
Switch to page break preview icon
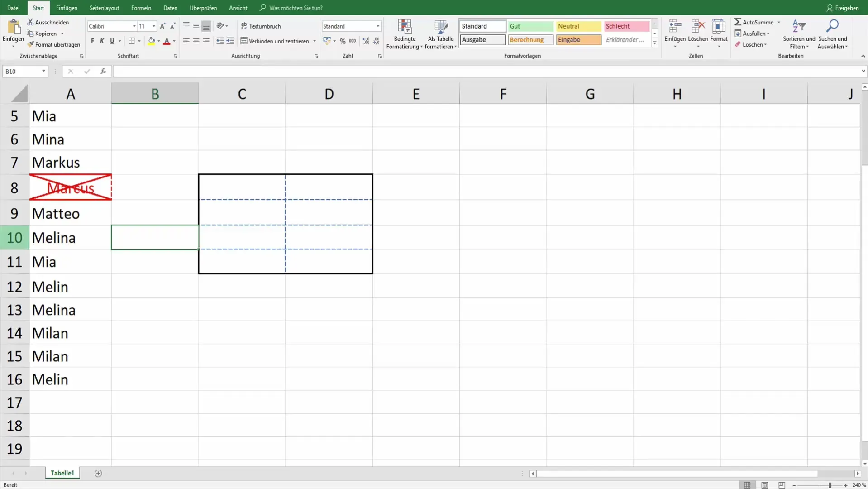(x=782, y=485)
